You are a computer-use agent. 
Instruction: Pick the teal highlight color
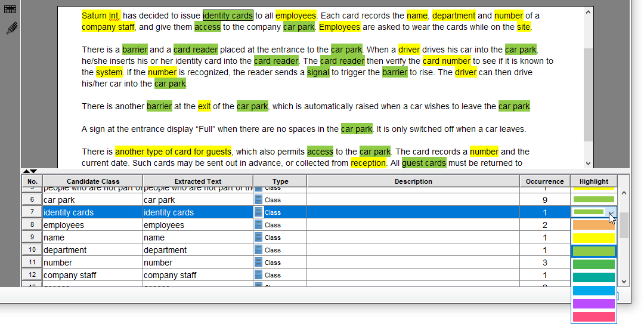(x=593, y=277)
